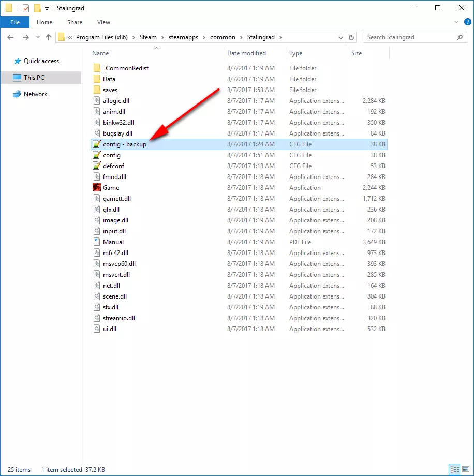Viewport: 474px width, 476px height.
Task: Expand the chevron after Steam breadcrumb
Action: (163, 37)
